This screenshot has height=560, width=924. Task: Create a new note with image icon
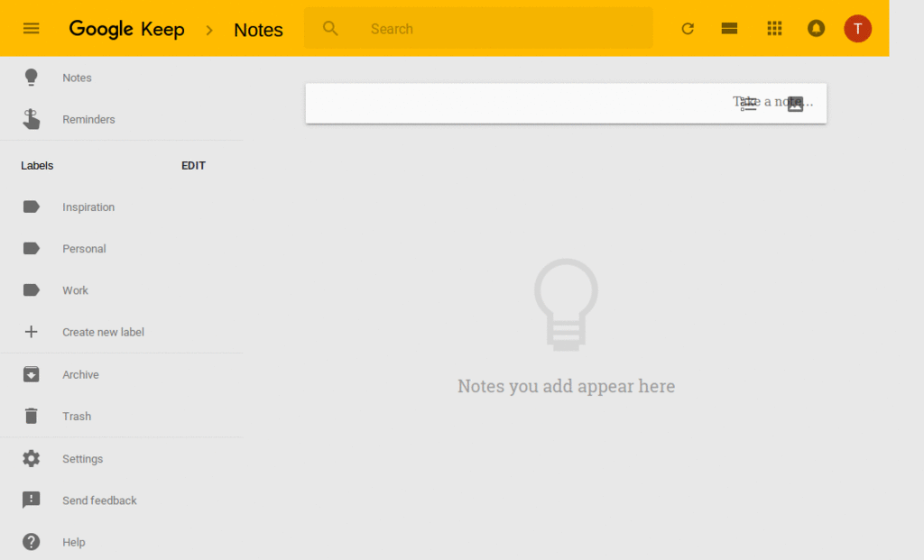(796, 105)
